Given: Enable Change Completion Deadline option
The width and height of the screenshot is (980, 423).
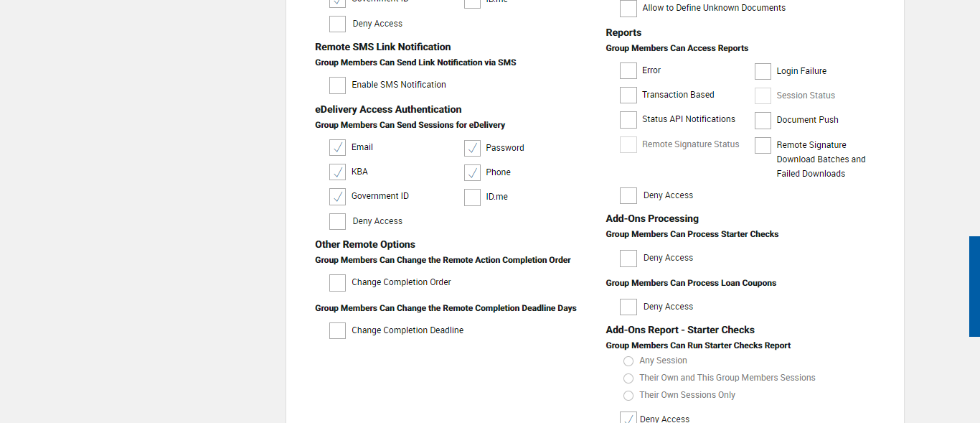Looking at the screenshot, I should [x=337, y=331].
